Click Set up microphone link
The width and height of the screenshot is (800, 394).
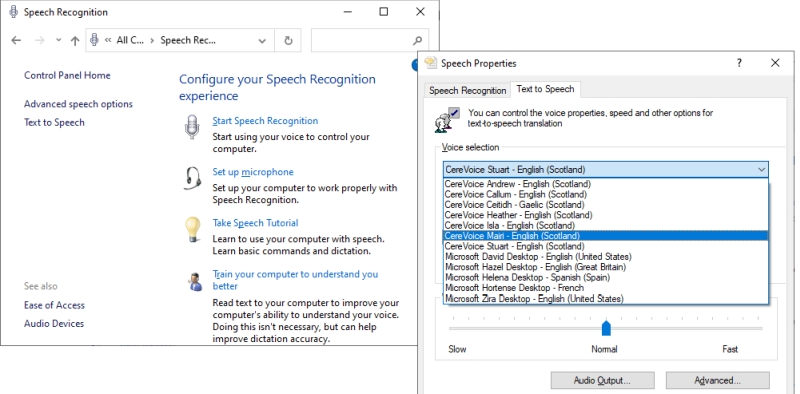[x=253, y=172]
